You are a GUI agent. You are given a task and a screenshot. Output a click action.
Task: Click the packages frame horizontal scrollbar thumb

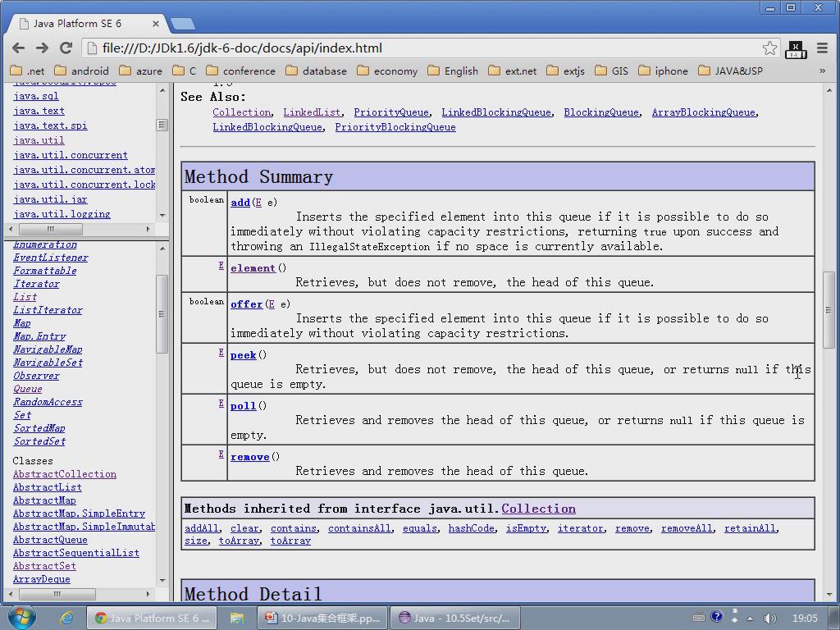pyautogui.click(x=51, y=230)
